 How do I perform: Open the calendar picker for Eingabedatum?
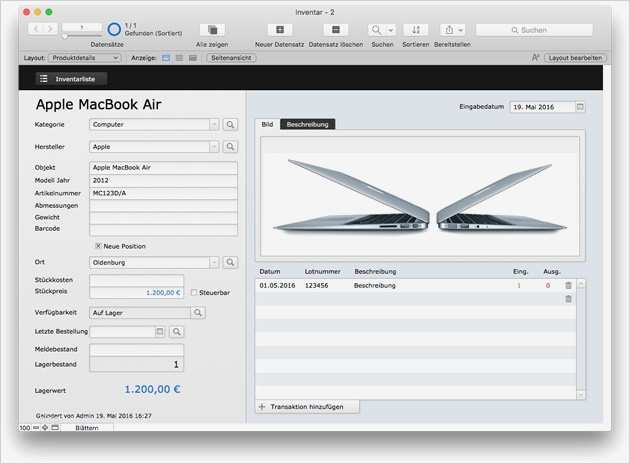pos(580,106)
